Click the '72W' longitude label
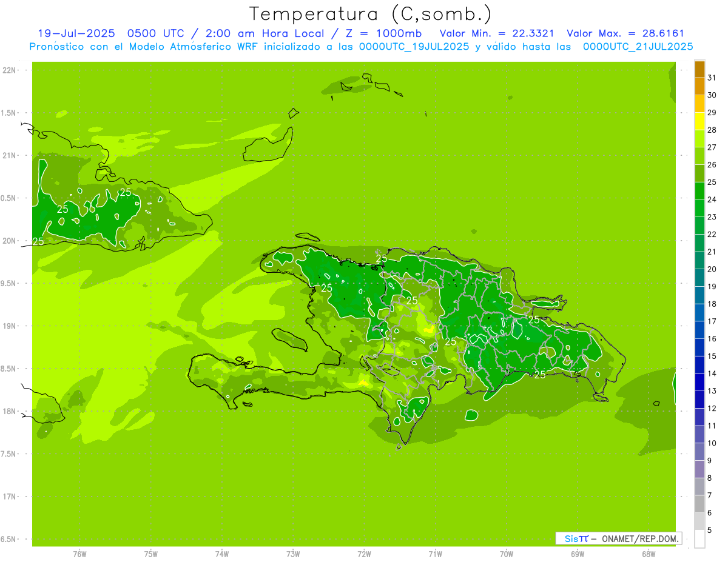Image resolution: width=728 pixels, height=562 pixels. point(364,554)
